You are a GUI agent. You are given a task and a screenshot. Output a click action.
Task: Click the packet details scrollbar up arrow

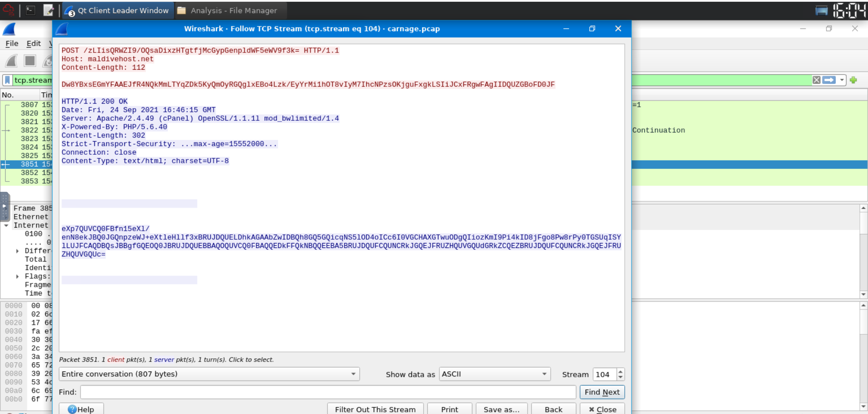pyautogui.click(x=863, y=209)
